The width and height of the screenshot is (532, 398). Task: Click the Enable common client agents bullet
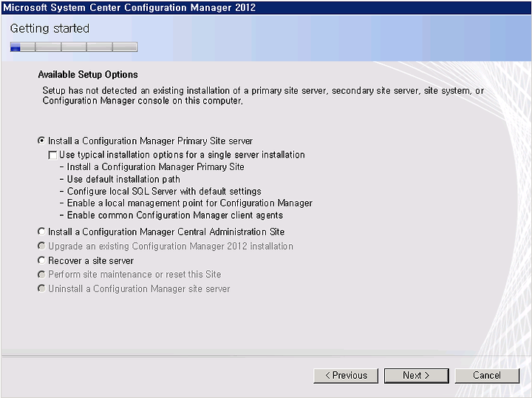[171, 215]
